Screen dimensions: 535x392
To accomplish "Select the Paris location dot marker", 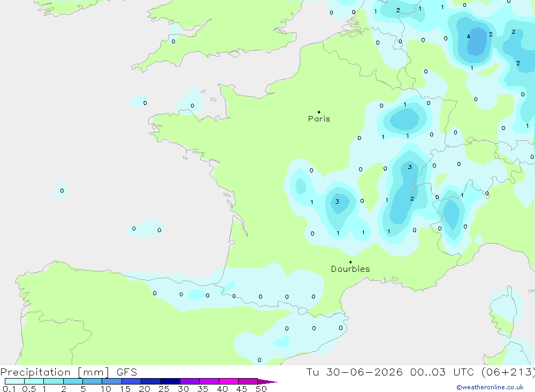I will [x=319, y=112].
